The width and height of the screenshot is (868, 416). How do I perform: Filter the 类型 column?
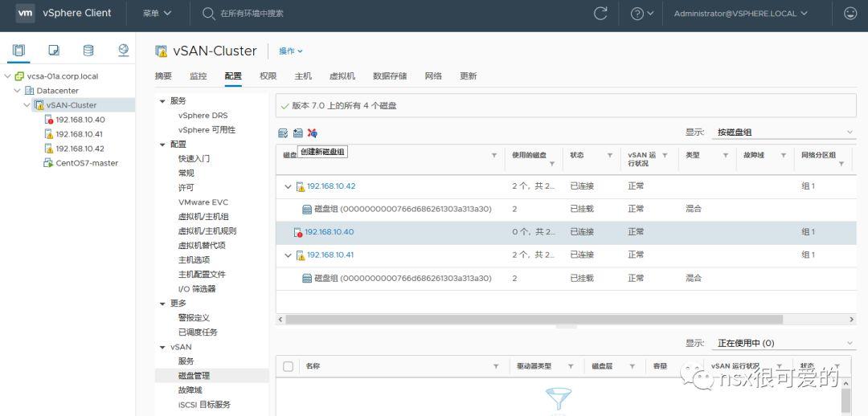tap(725, 156)
